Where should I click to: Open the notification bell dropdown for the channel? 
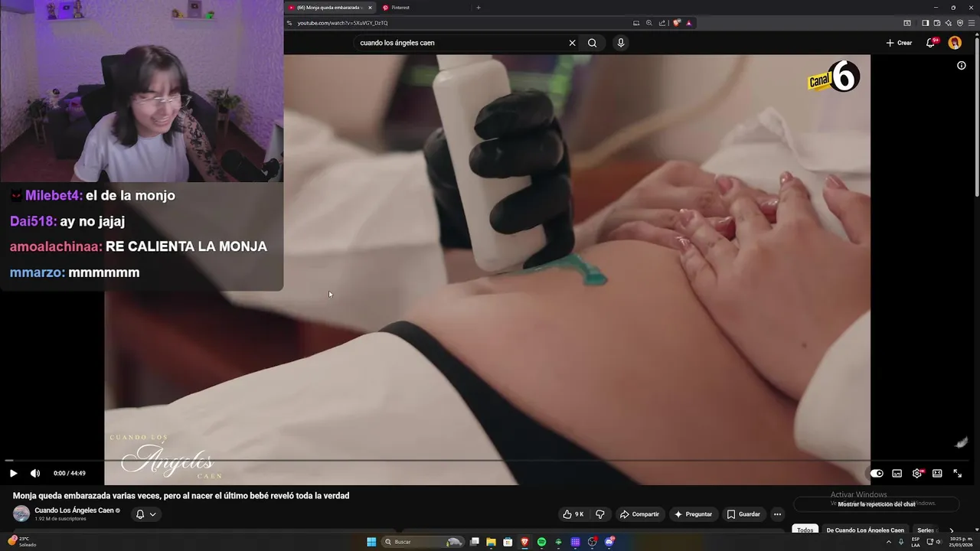[x=145, y=514]
